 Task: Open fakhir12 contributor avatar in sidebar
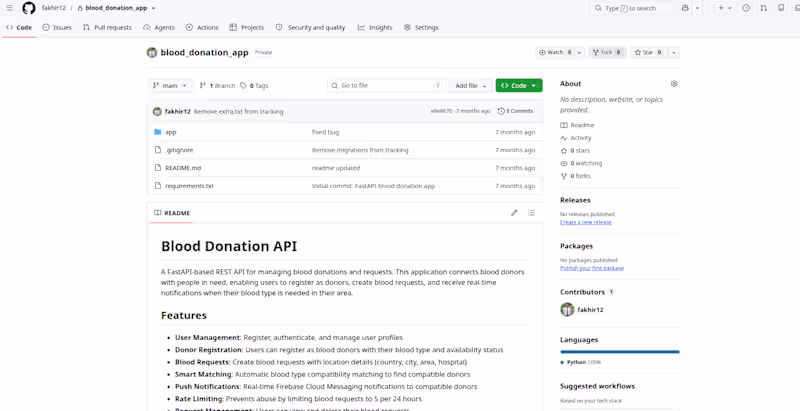567,310
